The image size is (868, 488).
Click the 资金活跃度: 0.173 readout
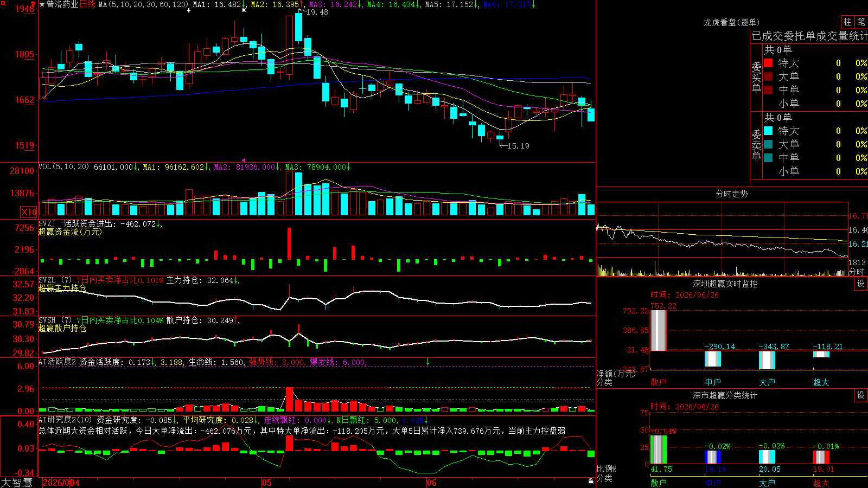pyautogui.click(x=115, y=362)
